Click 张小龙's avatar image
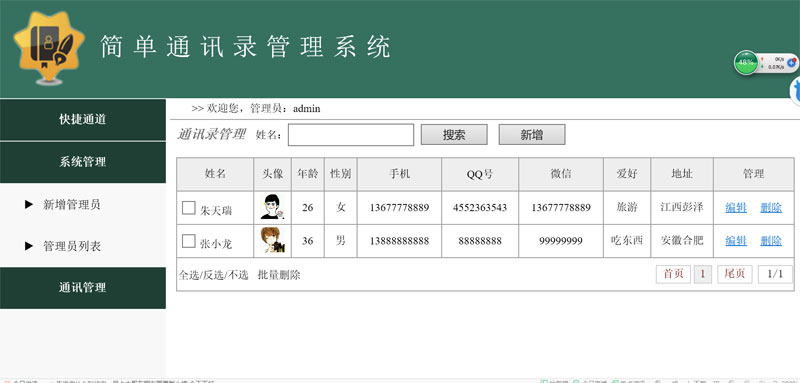800x383 pixels. pyautogui.click(x=272, y=240)
